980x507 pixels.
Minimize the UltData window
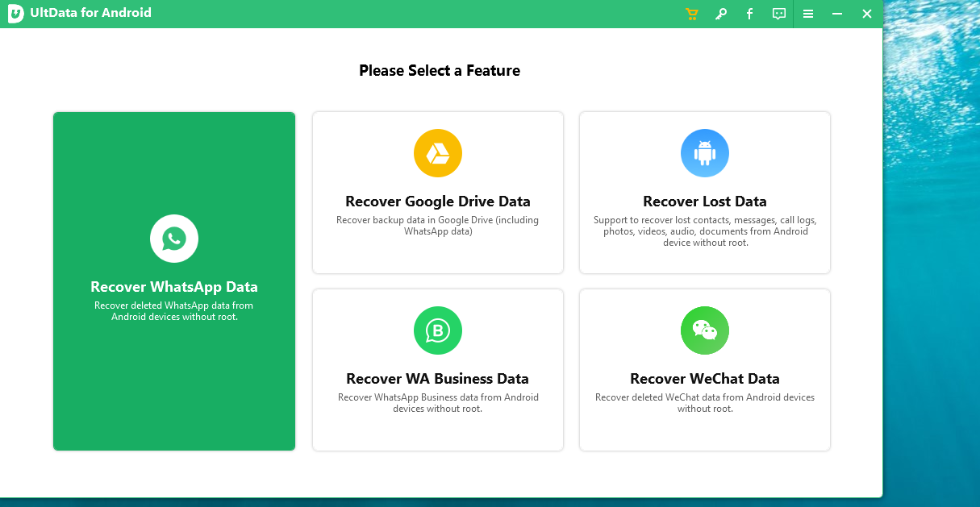tap(837, 14)
